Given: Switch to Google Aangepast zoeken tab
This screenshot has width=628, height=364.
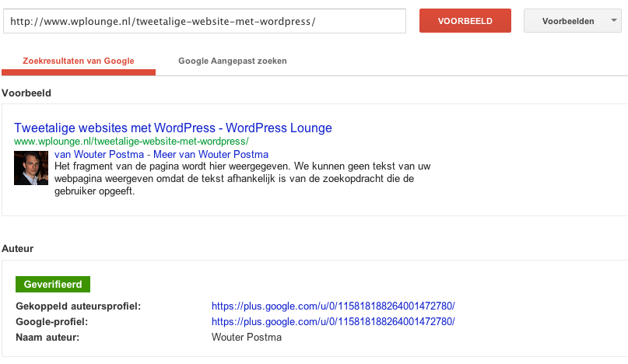Looking at the screenshot, I should (x=233, y=61).
